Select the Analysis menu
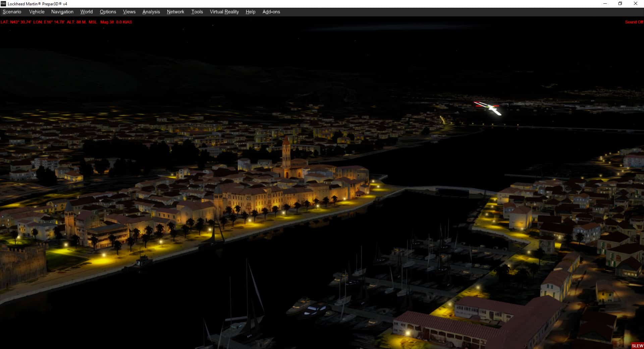The image size is (644, 349). pyautogui.click(x=151, y=12)
